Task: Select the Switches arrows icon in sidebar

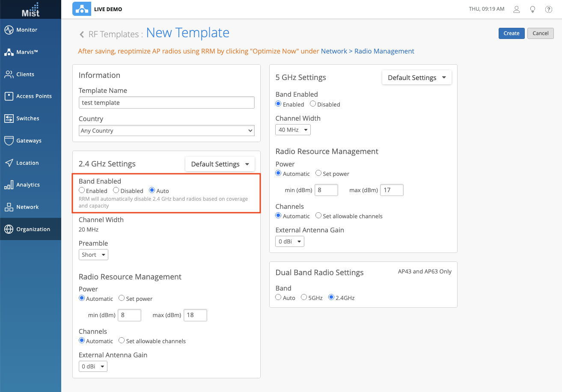Action: pyautogui.click(x=9, y=119)
